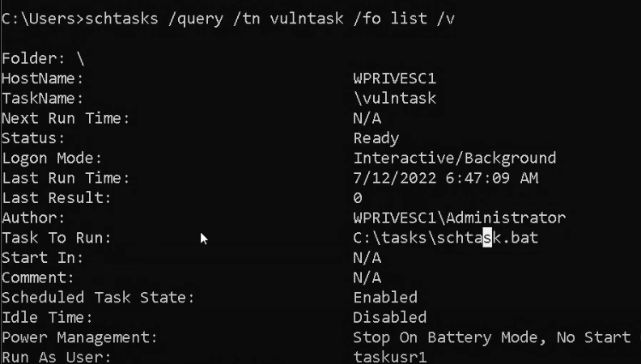Click the Interactive/Background logon mode value
This screenshot has width=641, height=364.
click(454, 159)
